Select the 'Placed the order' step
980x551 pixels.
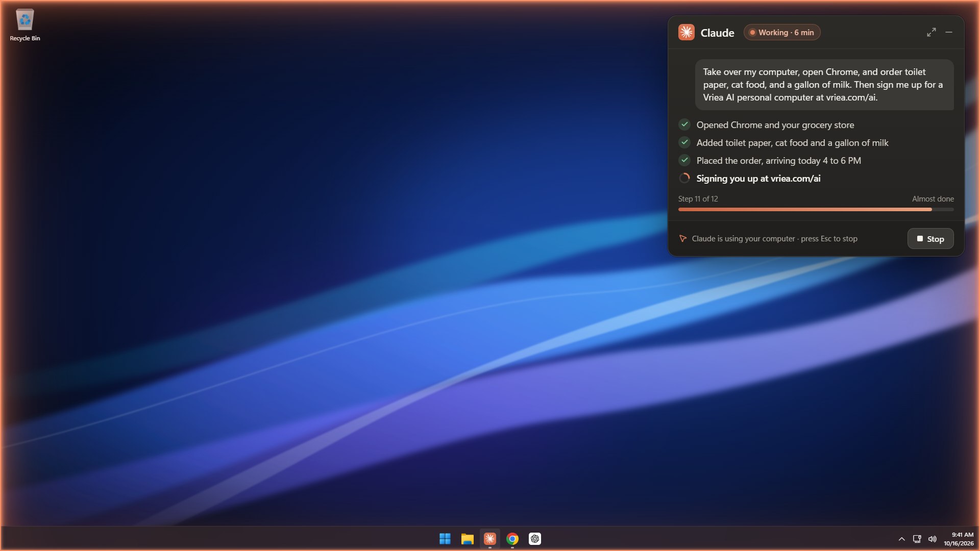tap(778, 161)
